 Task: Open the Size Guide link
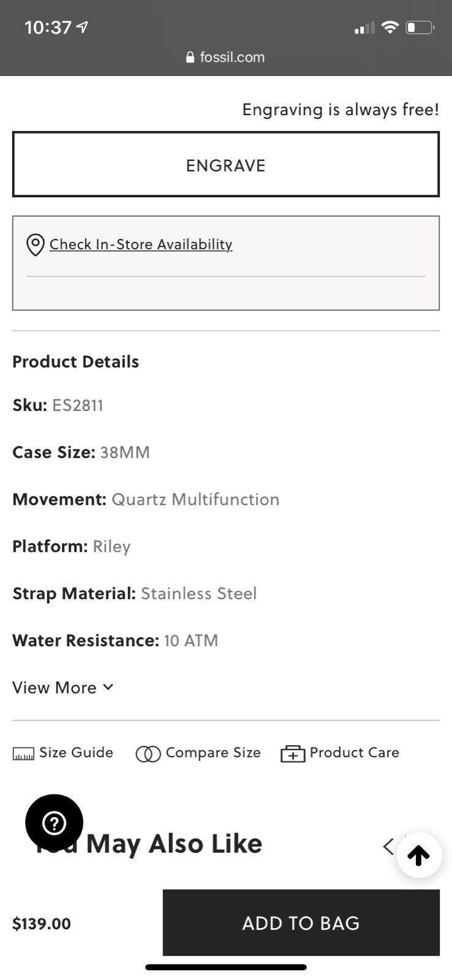coord(76,752)
